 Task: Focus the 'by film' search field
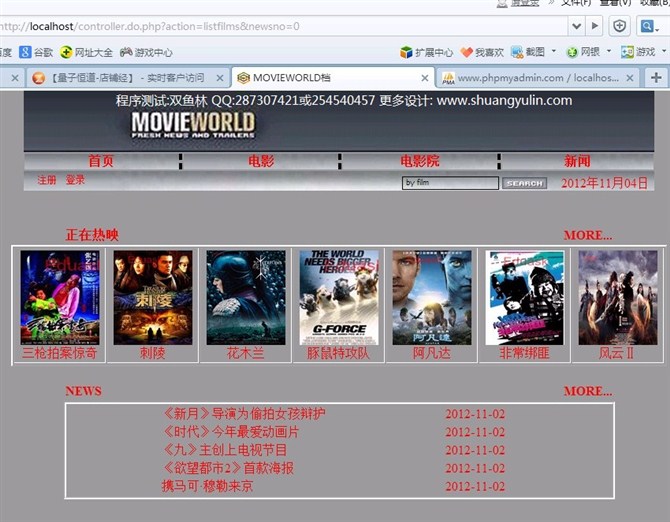[450, 183]
